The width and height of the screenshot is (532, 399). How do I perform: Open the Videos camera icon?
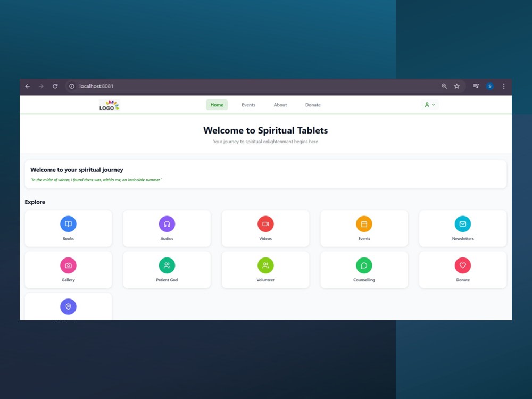tap(265, 224)
